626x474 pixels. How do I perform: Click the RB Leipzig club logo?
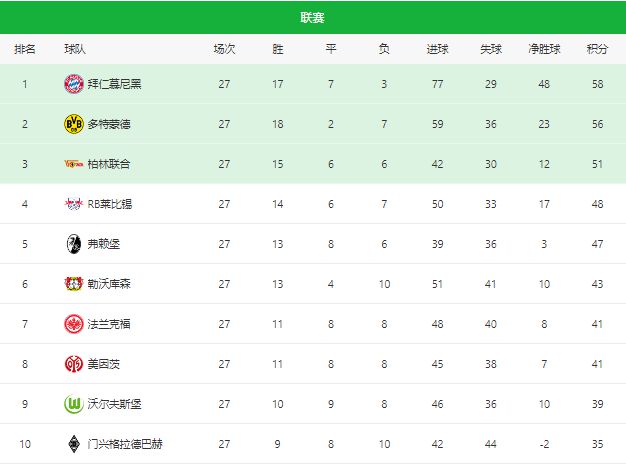[x=73, y=204]
